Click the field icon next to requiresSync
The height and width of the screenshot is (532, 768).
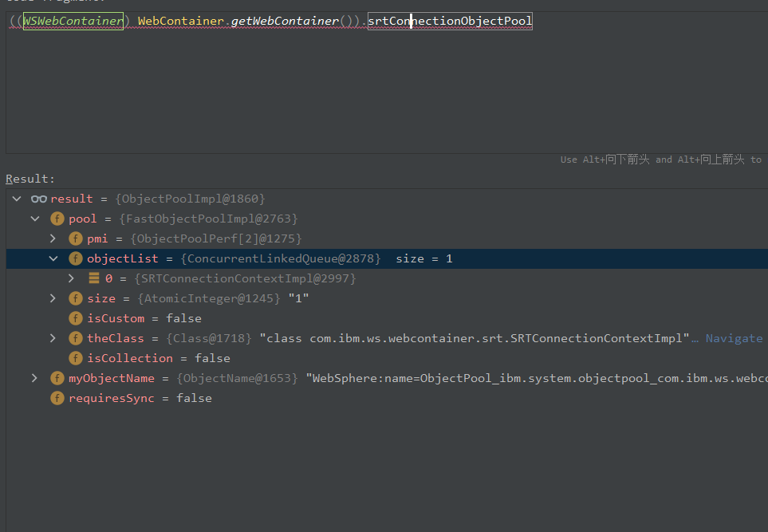click(57, 398)
